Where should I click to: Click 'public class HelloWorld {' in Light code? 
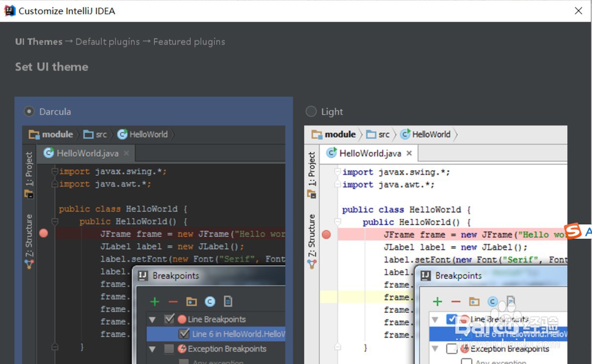406,209
